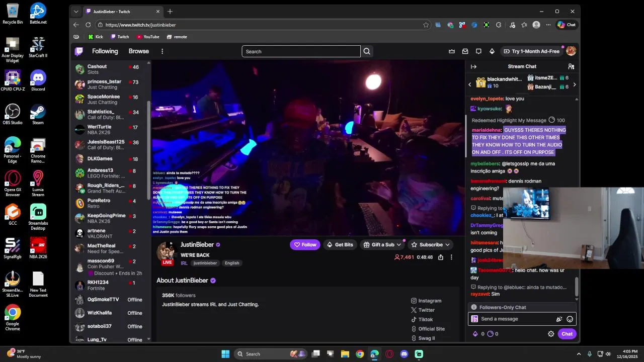Open the Whispers speech bubble icon
The height and width of the screenshot is (362, 644).
pyautogui.click(x=478, y=51)
